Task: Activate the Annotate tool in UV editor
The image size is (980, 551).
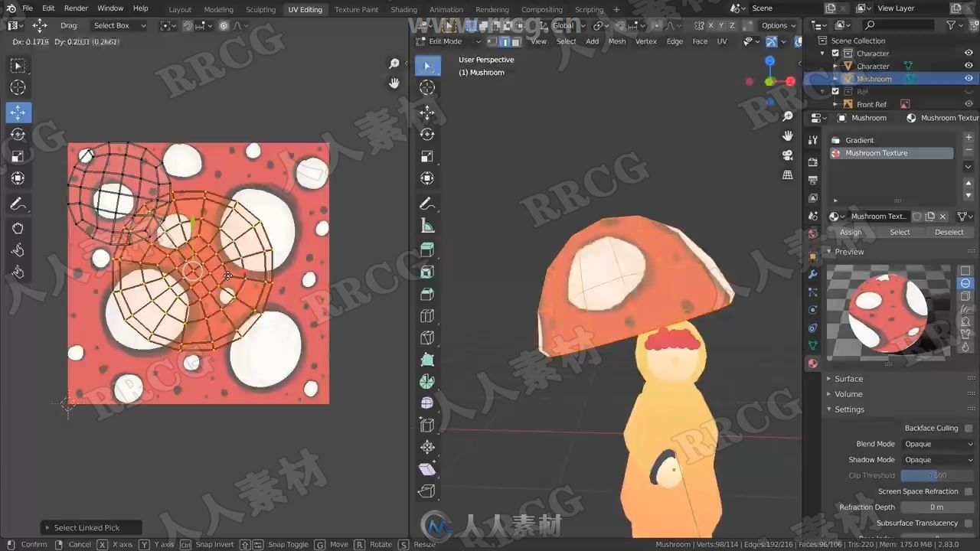Action: [18, 204]
